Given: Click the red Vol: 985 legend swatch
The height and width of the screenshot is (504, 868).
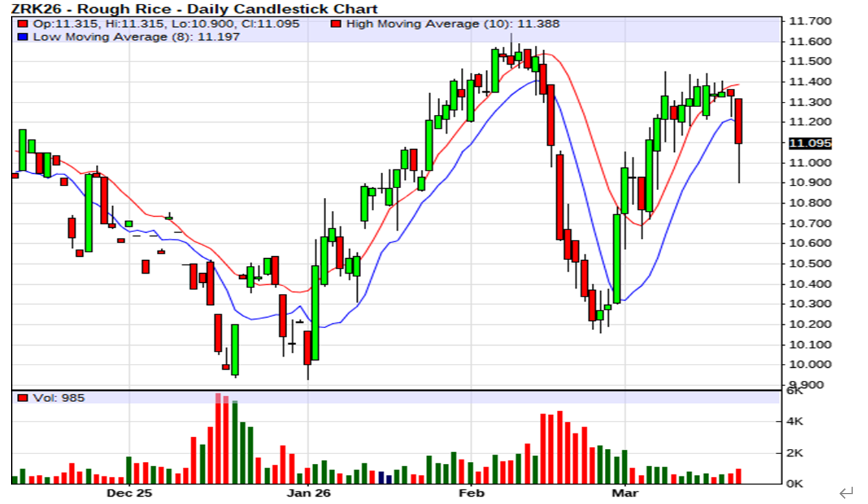Looking at the screenshot, I should click(23, 398).
